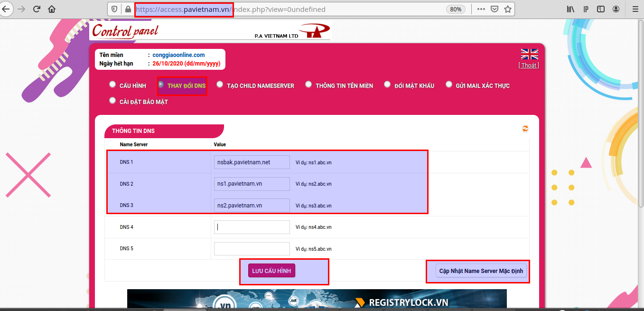Select the CÀI ĐẶT BẢO MẬT radio option

(x=112, y=100)
